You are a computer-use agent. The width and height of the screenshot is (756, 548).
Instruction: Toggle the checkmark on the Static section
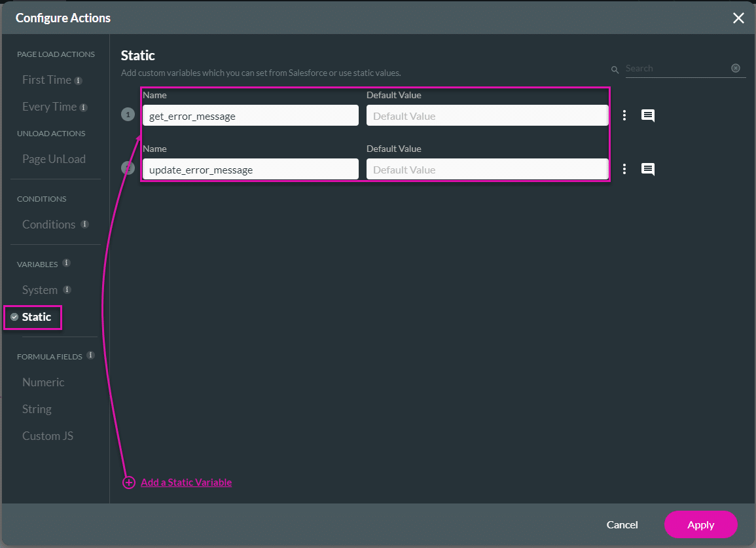pos(14,317)
